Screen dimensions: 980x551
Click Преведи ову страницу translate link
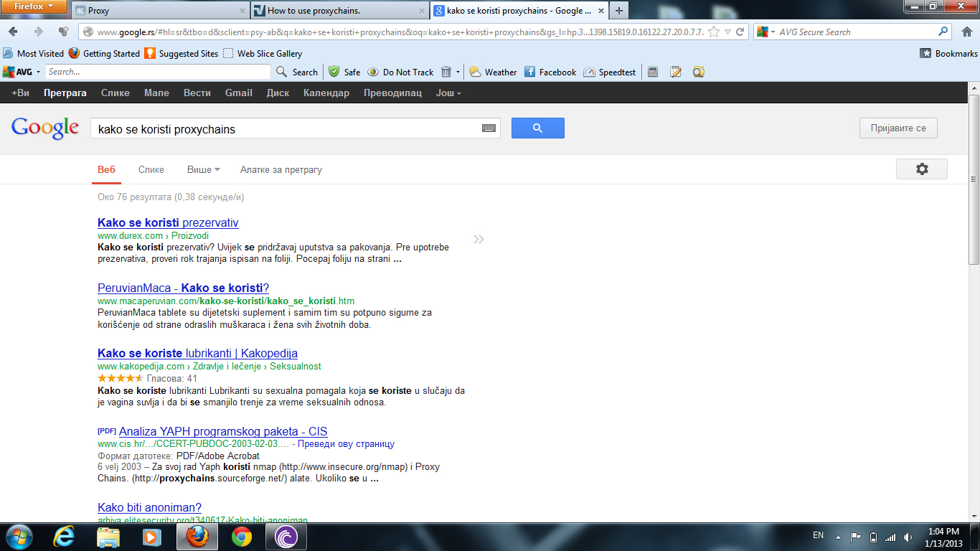[346, 444]
